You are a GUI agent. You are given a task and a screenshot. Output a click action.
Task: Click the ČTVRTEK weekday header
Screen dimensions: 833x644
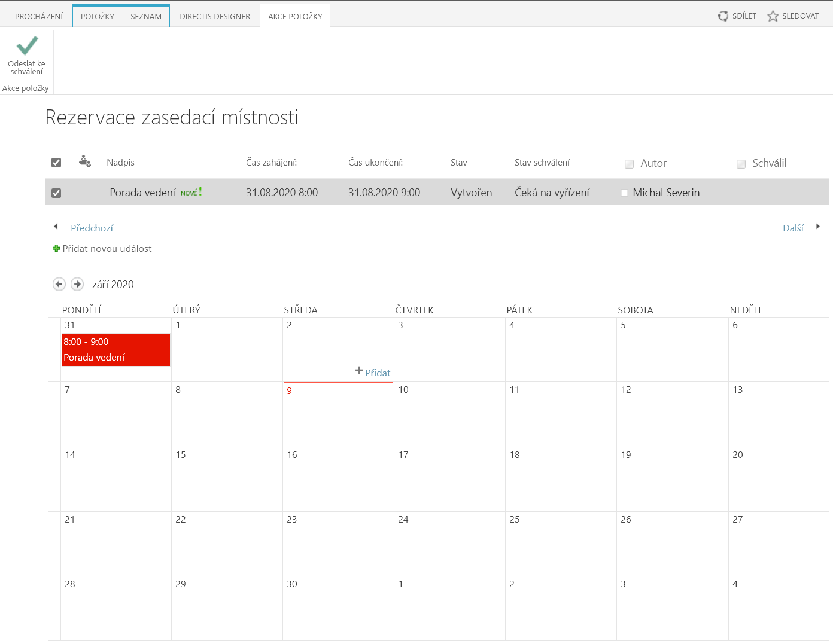click(414, 310)
